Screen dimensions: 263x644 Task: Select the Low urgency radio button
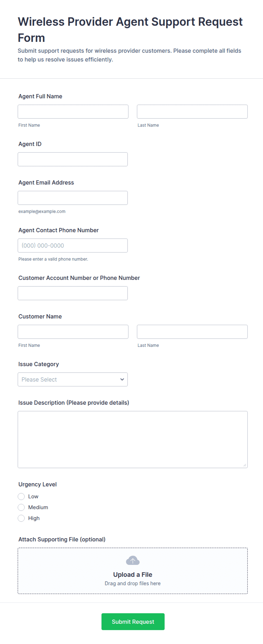21,496
